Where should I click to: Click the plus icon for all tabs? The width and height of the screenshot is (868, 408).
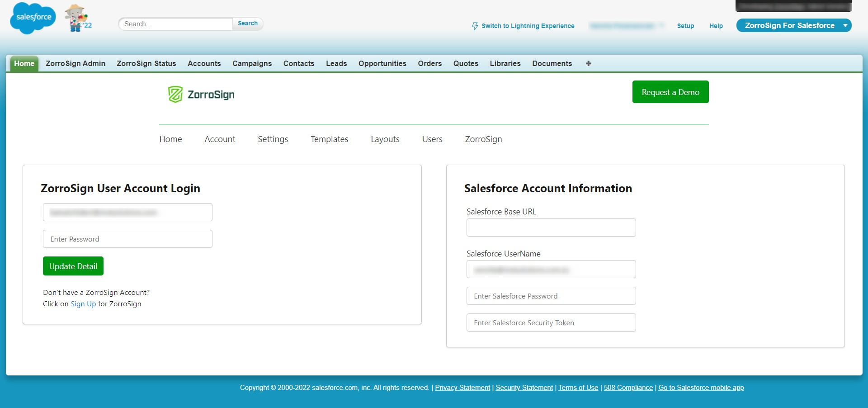pos(588,63)
